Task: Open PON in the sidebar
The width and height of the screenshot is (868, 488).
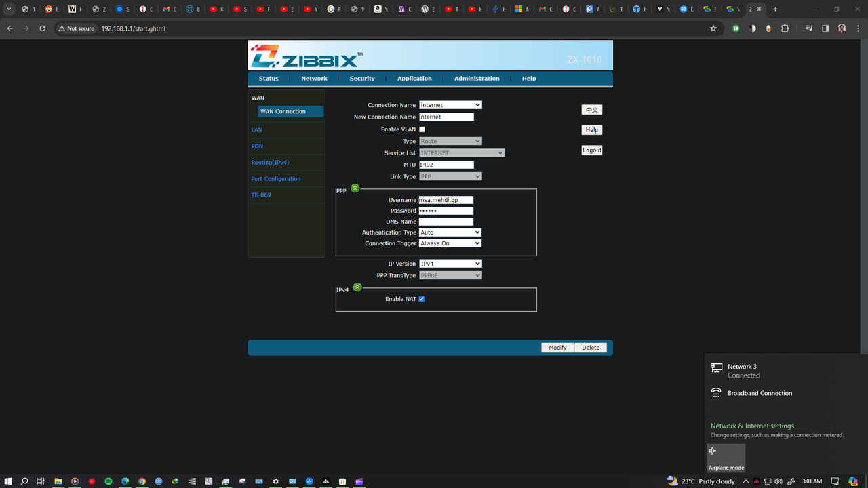Action: tap(257, 146)
